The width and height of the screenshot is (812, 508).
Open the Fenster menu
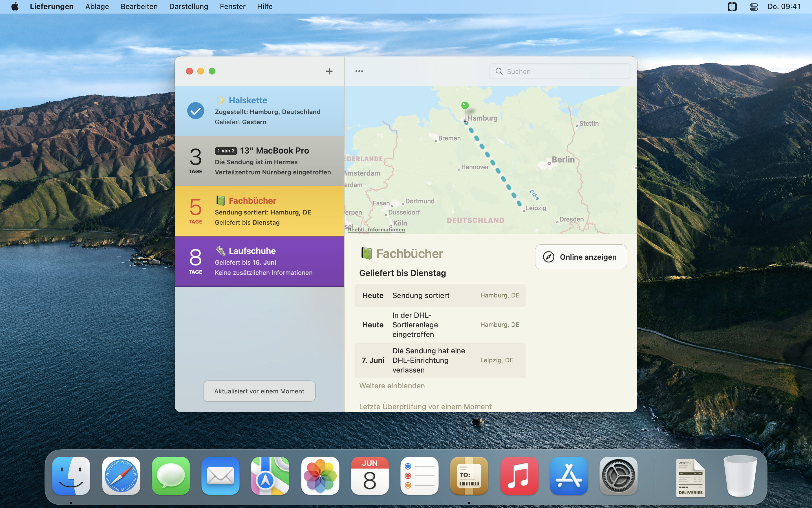[x=233, y=6]
